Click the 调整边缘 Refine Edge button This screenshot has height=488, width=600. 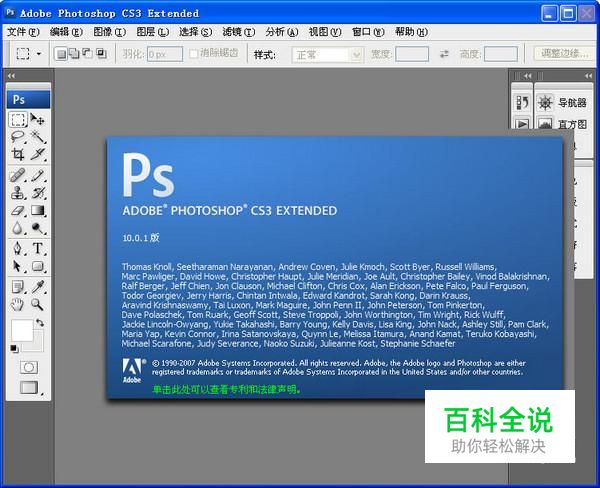[x=564, y=54]
